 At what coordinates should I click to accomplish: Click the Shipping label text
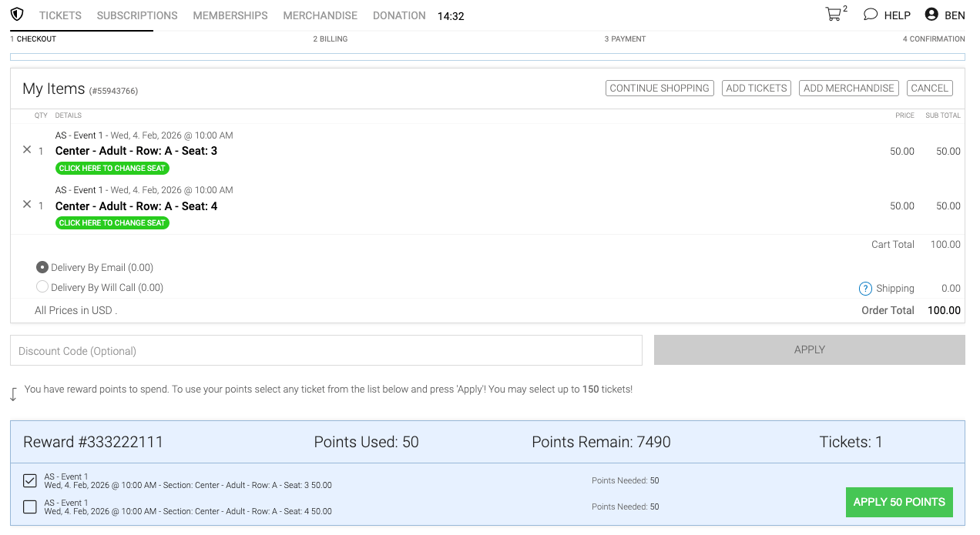click(895, 289)
